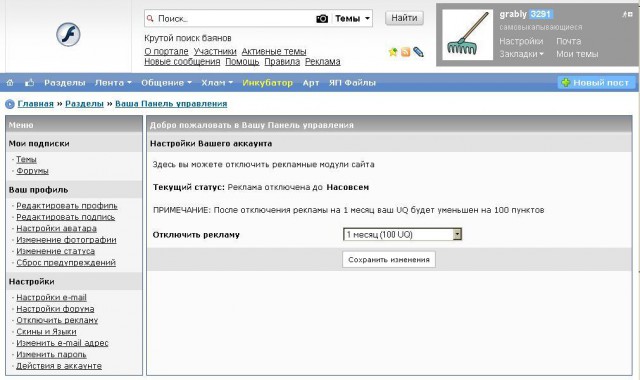
Task: Open Настройки e-mail link
Action: [x=51, y=298]
